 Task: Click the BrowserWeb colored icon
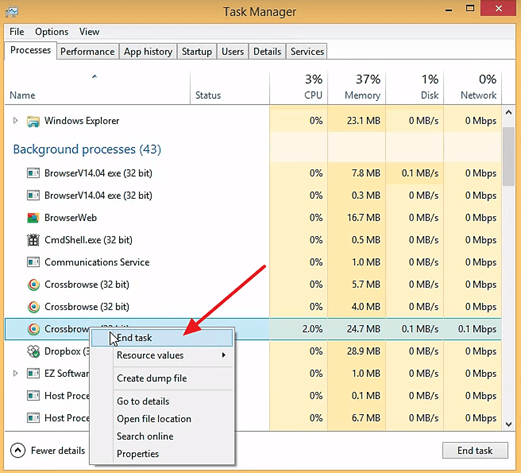click(33, 218)
